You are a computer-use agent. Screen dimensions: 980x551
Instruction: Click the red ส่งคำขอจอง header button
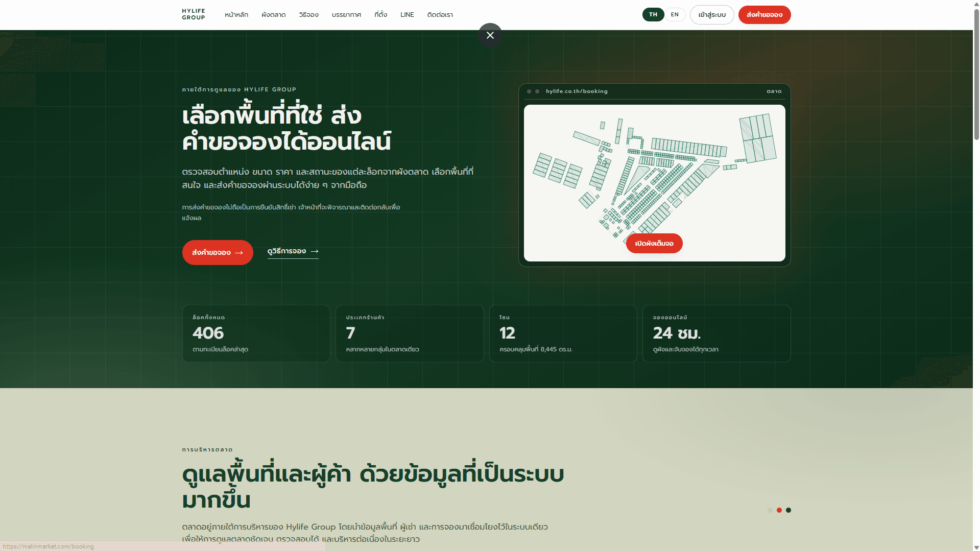point(764,15)
